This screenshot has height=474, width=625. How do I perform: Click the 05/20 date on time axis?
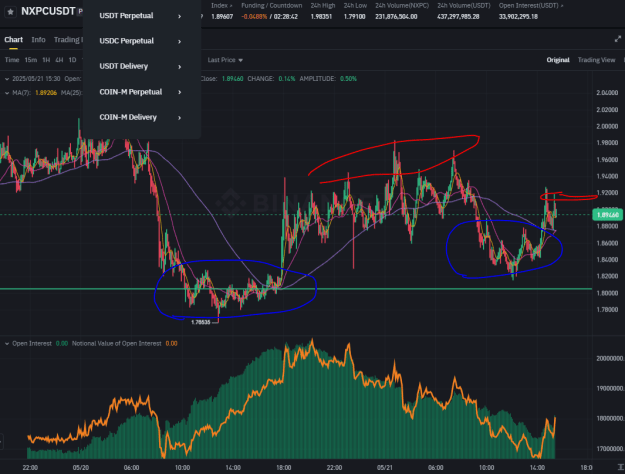[81, 467]
